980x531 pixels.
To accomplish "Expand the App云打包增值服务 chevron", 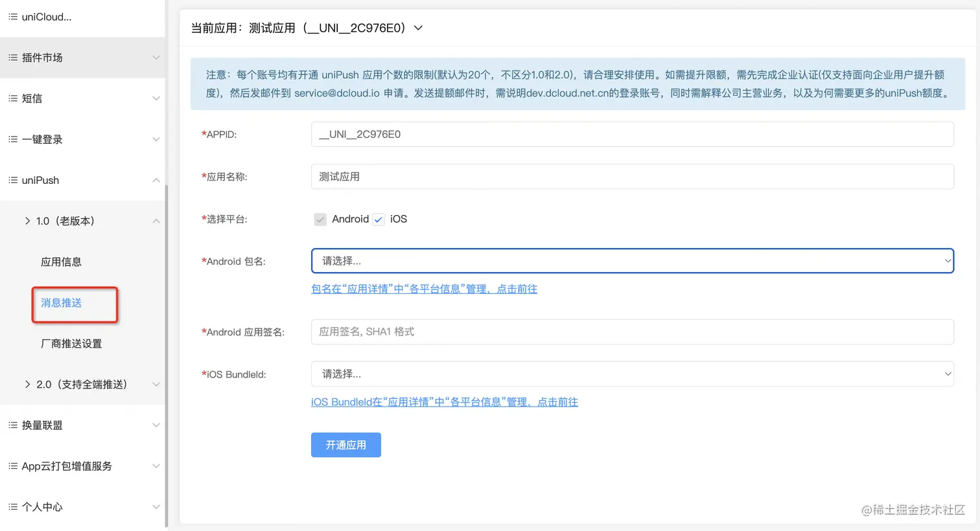I will pyautogui.click(x=156, y=466).
